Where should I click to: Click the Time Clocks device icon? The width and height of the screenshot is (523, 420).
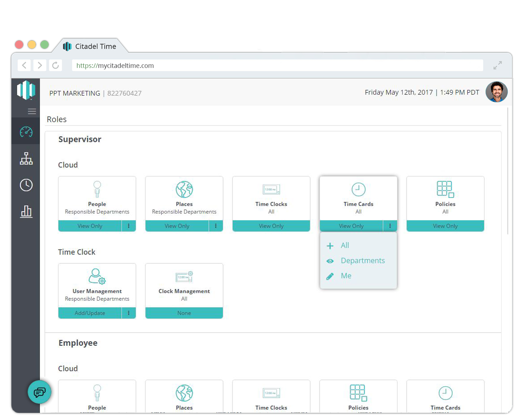coord(271,189)
